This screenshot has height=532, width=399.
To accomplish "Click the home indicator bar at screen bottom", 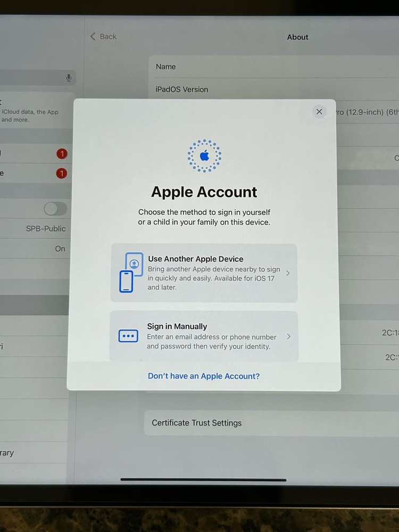I will pos(203,480).
